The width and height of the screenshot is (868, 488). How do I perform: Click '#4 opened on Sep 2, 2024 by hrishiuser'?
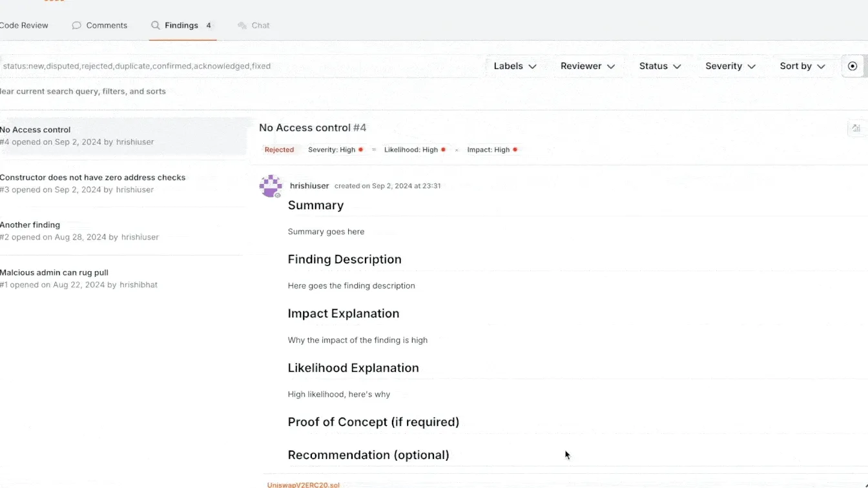(x=77, y=142)
